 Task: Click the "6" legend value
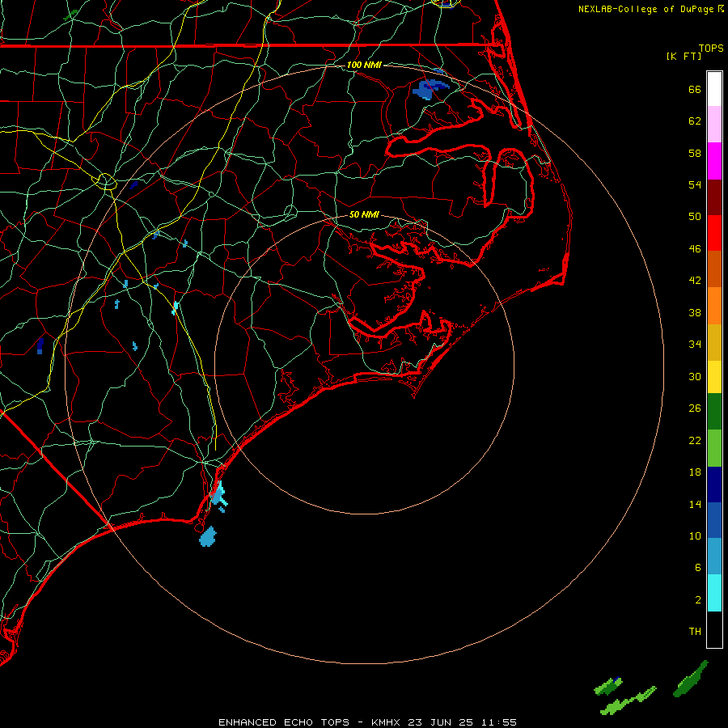click(698, 568)
